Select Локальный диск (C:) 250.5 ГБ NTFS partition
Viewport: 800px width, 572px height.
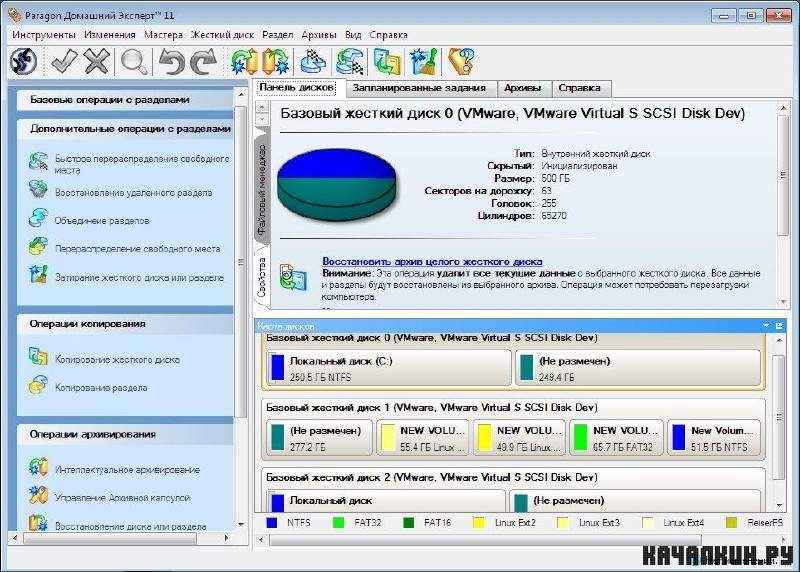click(388, 368)
